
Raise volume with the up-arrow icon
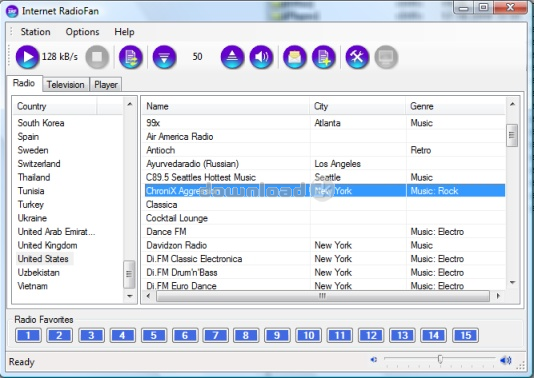232,57
